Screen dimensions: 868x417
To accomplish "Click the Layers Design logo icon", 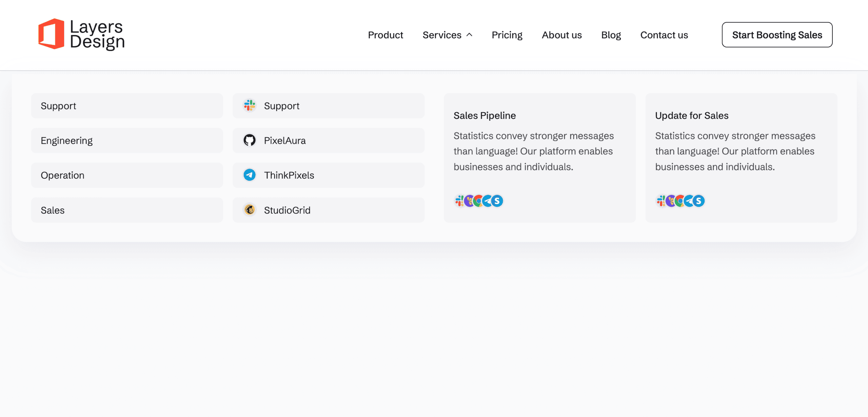I will pos(51,34).
